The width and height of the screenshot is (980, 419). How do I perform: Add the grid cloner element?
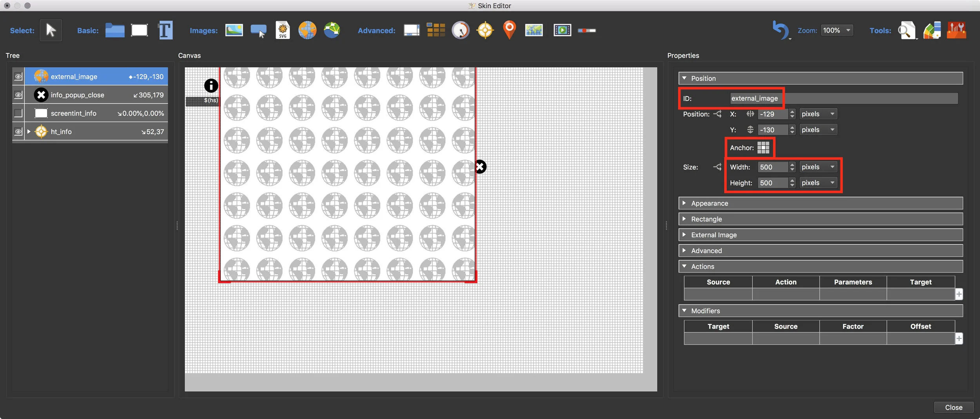(x=436, y=30)
